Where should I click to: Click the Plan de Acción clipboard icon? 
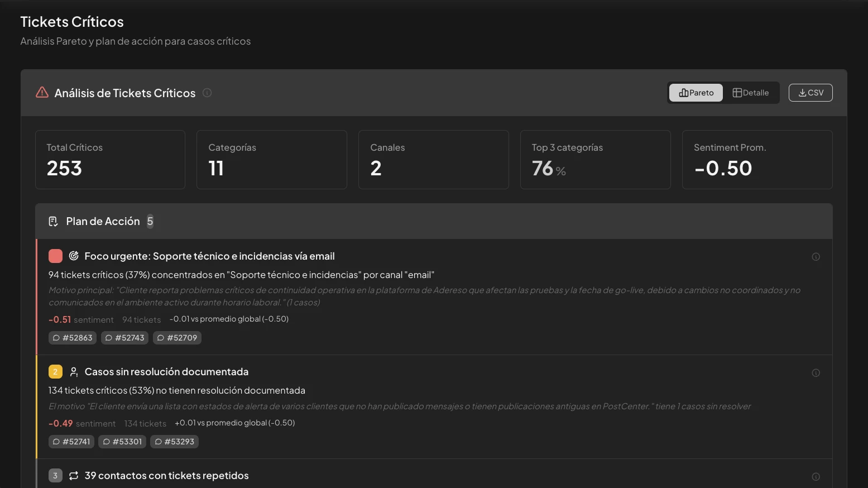click(x=53, y=222)
